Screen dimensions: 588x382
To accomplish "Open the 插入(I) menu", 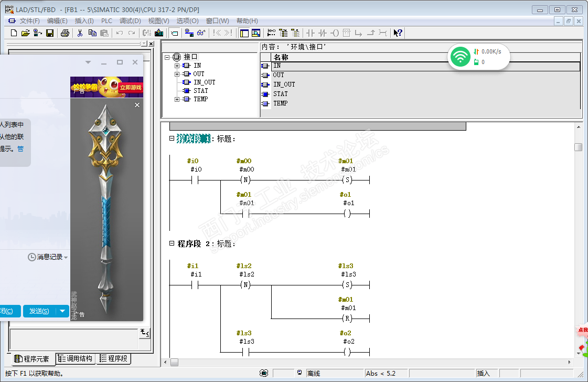I will pyautogui.click(x=84, y=21).
